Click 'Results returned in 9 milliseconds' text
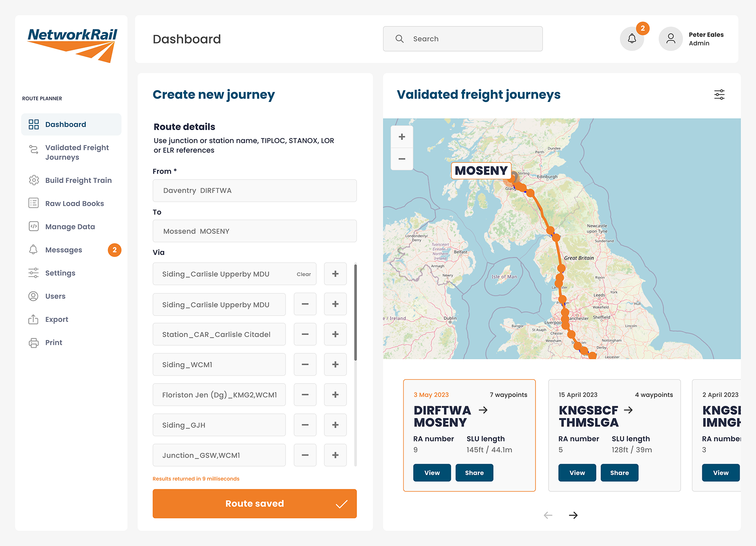The image size is (756, 546). pyautogui.click(x=196, y=479)
